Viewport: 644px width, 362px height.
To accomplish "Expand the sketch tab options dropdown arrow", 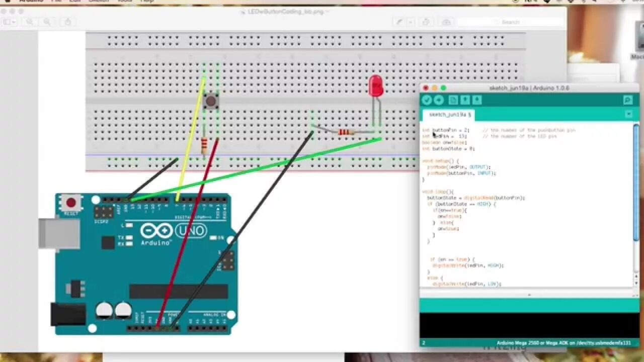I will point(628,114).
